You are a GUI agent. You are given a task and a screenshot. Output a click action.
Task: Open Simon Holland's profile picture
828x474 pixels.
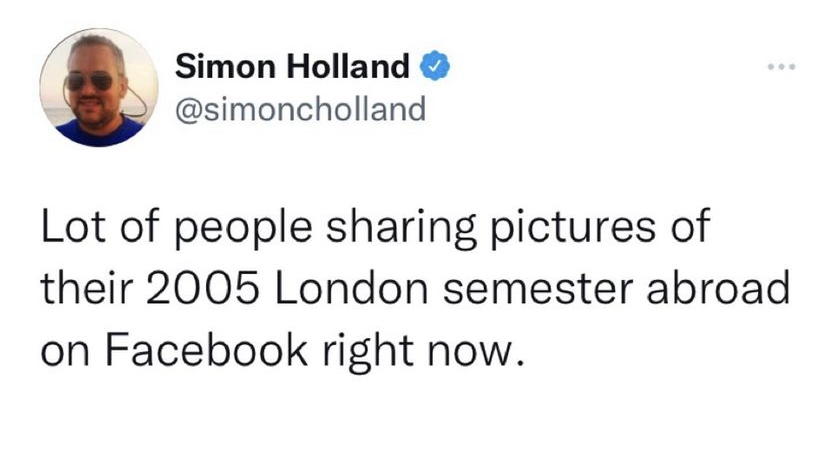(98, 88)
